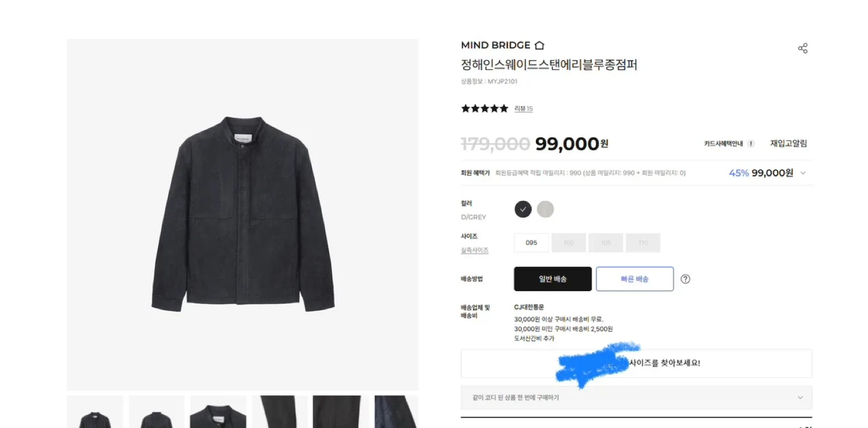Select the third collar close-up thumbnail
The image size is (868, 428).
click(218, 412)
